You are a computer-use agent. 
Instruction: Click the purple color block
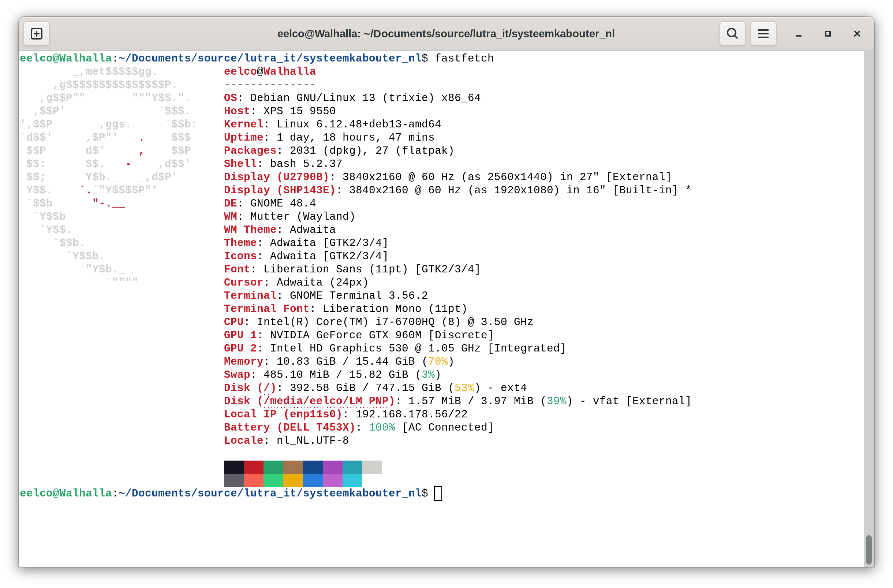(x=332, y=467)
